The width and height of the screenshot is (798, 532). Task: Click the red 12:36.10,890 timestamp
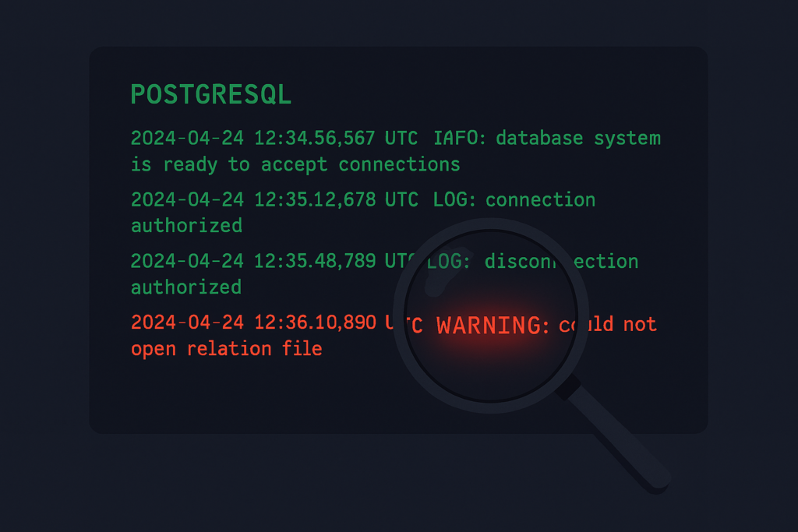[315, 322]
